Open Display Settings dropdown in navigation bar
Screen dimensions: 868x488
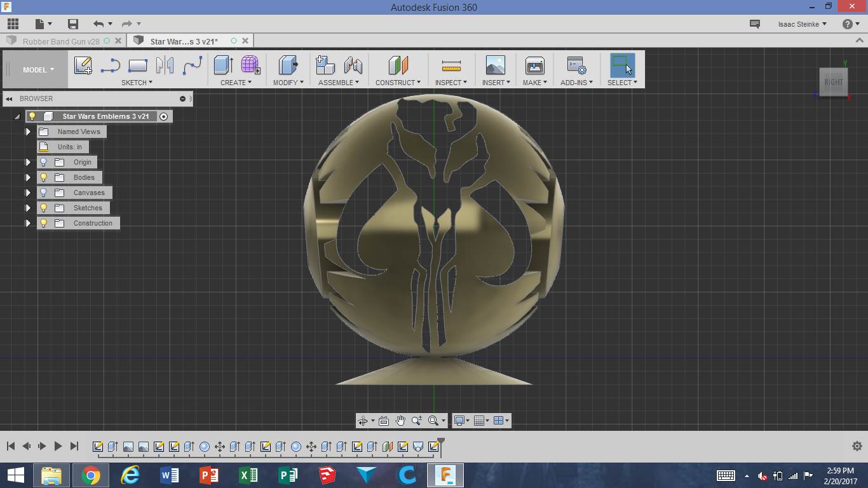click(462, 421)
